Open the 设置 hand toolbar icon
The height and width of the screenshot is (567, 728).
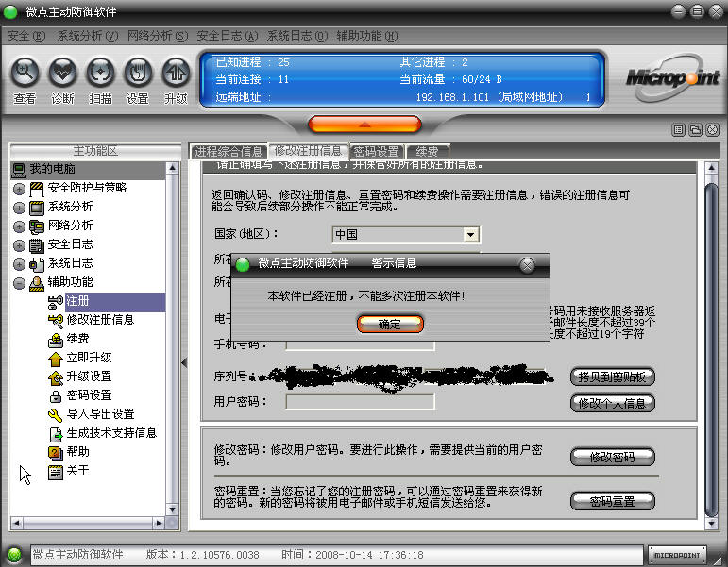138,72
